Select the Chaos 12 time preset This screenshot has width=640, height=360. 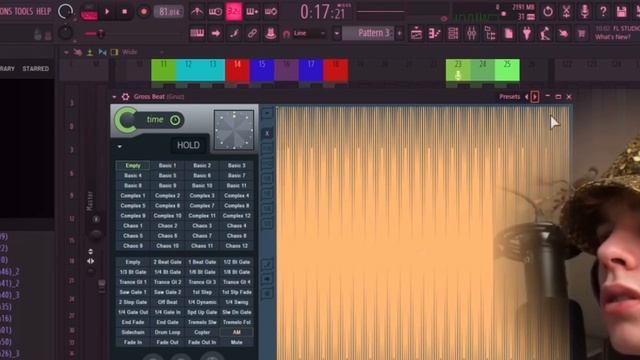point(237,246)
